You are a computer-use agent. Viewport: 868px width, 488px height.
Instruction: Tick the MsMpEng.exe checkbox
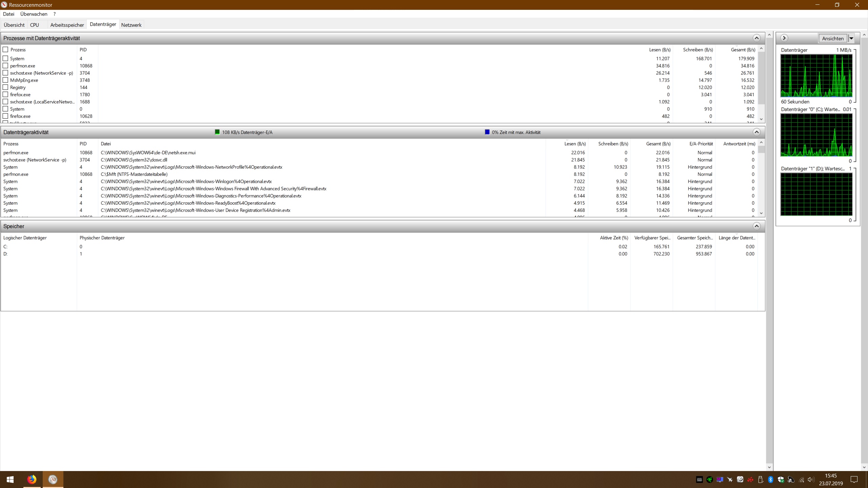(5, 80)
